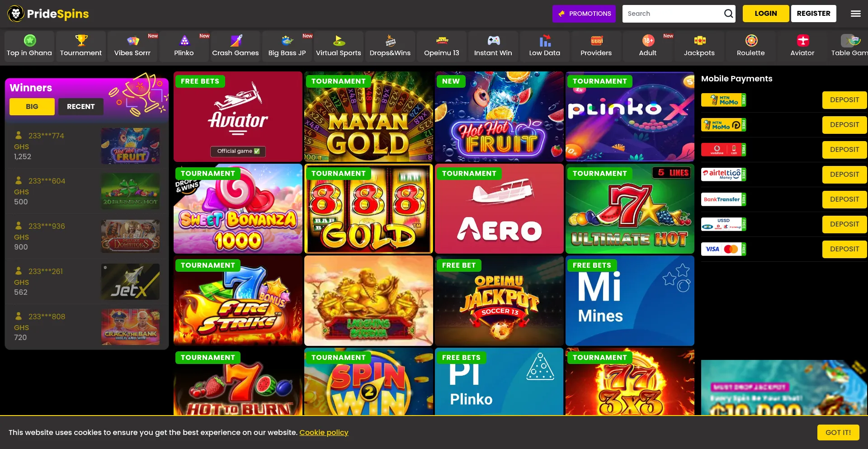Open the Big Bass JP category

287,46
